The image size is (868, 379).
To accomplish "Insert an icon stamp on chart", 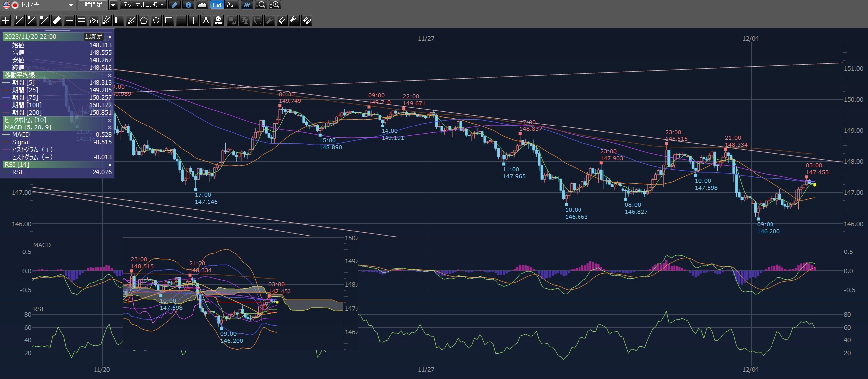I will 218,20.
